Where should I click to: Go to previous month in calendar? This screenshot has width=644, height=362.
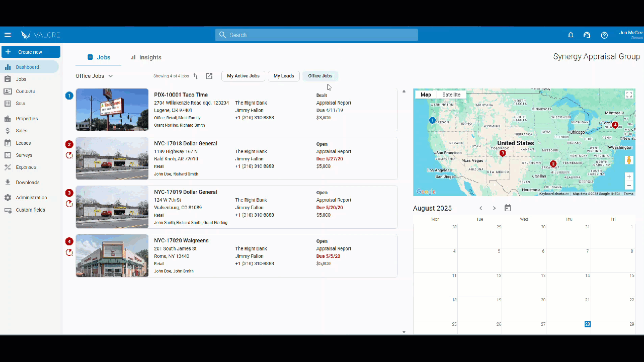point(481,208)
